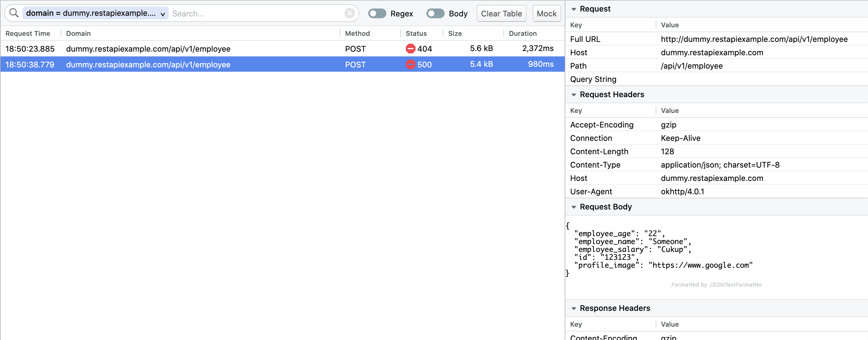Click the clear search X icon
Image resolution: width=868 pixels, height=340 pixels.
(x=349, y=13)
